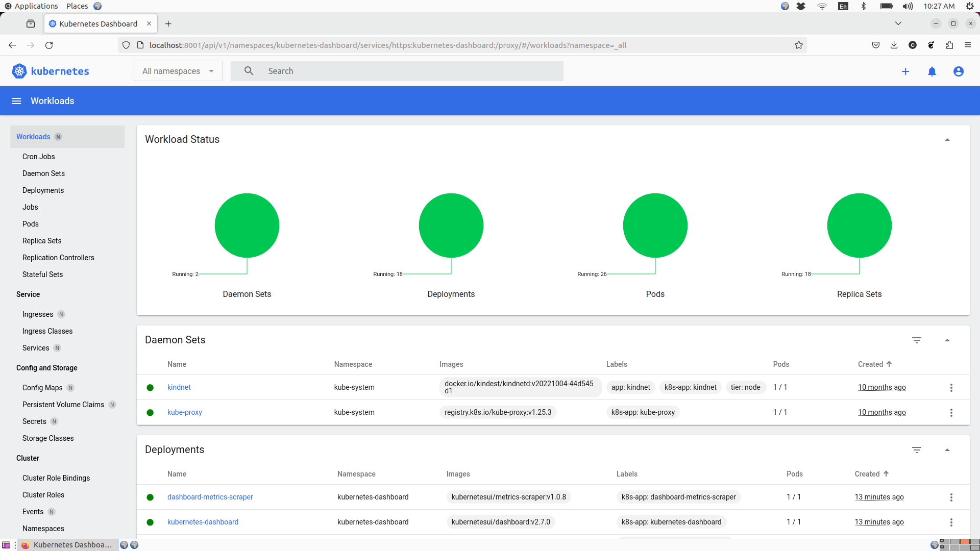This screenshot has width=980, height=551.
Task: Open kindnet row three-dot actions menu
Action: point(951,388)
